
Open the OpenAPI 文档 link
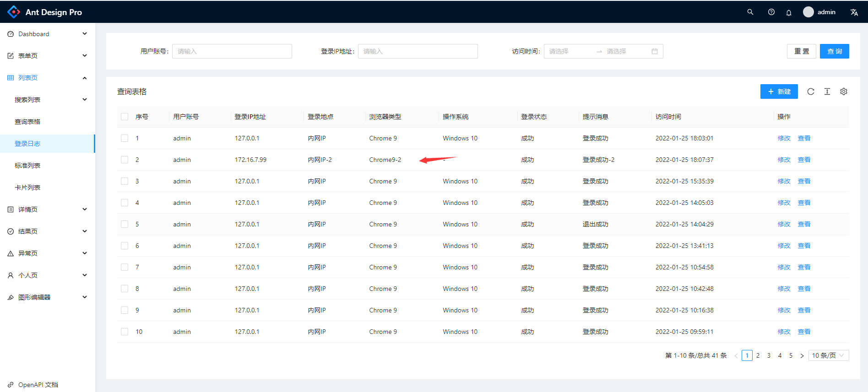(38, 385)
